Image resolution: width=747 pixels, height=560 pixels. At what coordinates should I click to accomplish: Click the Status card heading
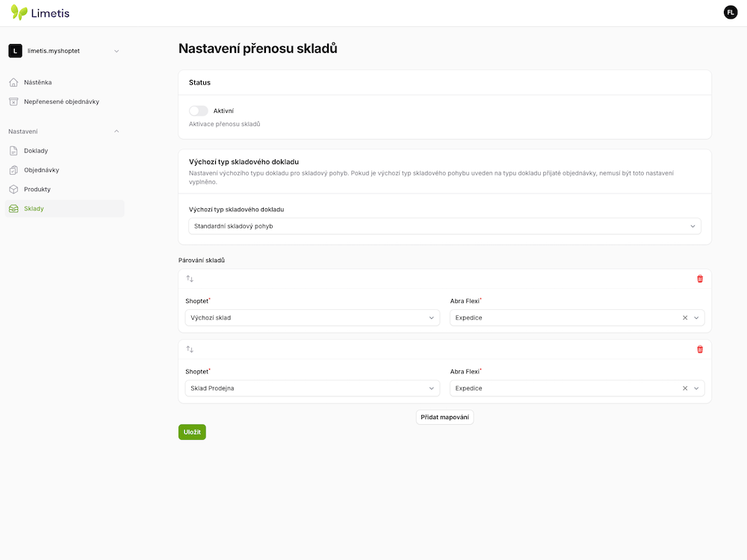(x=199, y=82)
